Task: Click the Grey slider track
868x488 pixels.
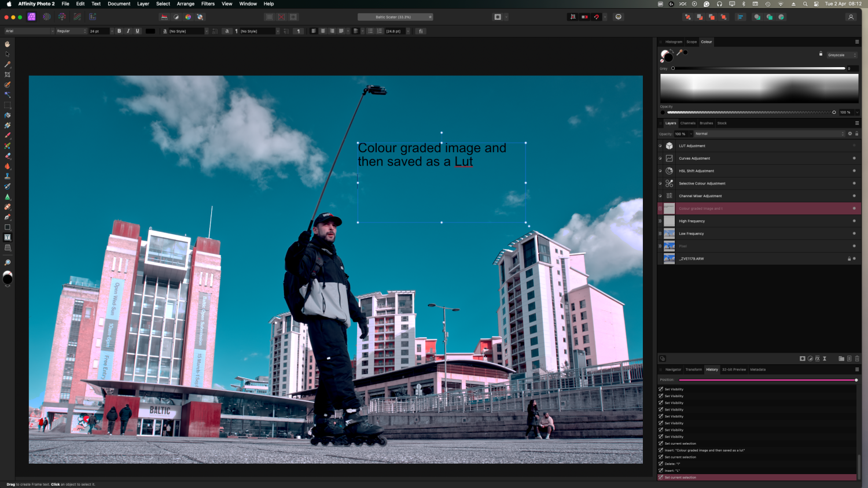Action: pos(758,68)
